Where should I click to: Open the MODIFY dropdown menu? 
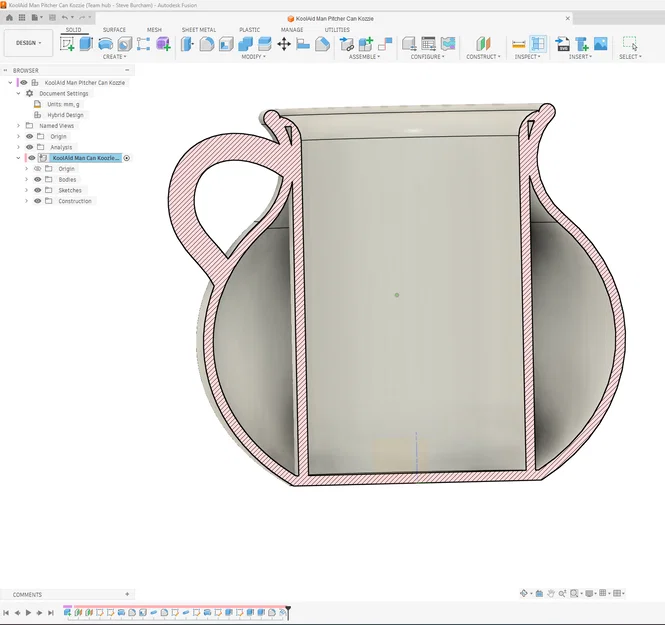click(253, 57)
